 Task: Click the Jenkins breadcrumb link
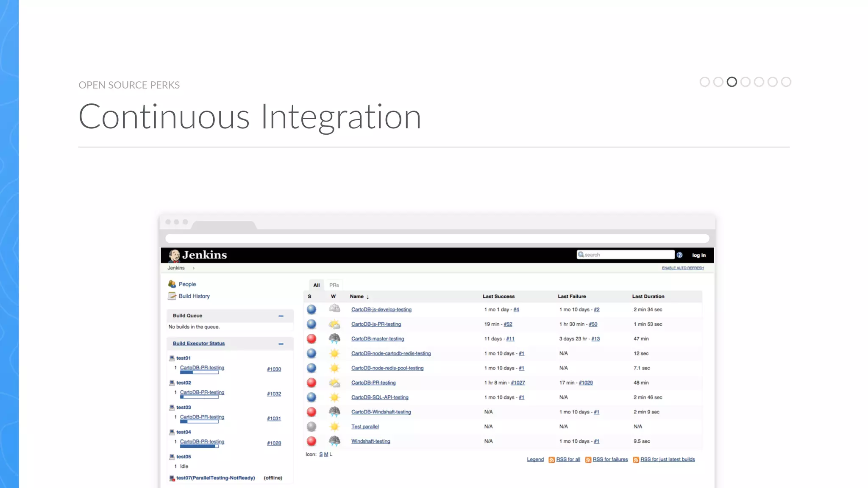coord(176,268)
